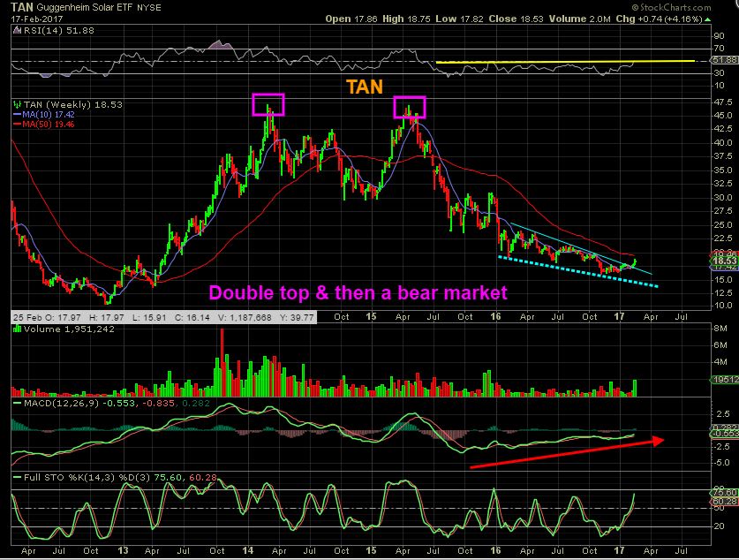This screenshot has width=739, height=560.
Task: Click the -5.0 MACD axis label
Action: tap(722, 463)
